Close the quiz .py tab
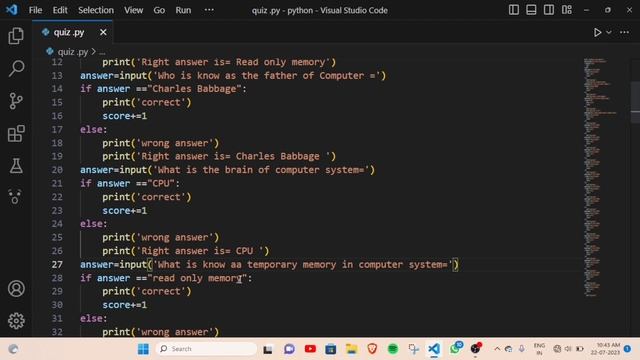 [x=103, y=32]
